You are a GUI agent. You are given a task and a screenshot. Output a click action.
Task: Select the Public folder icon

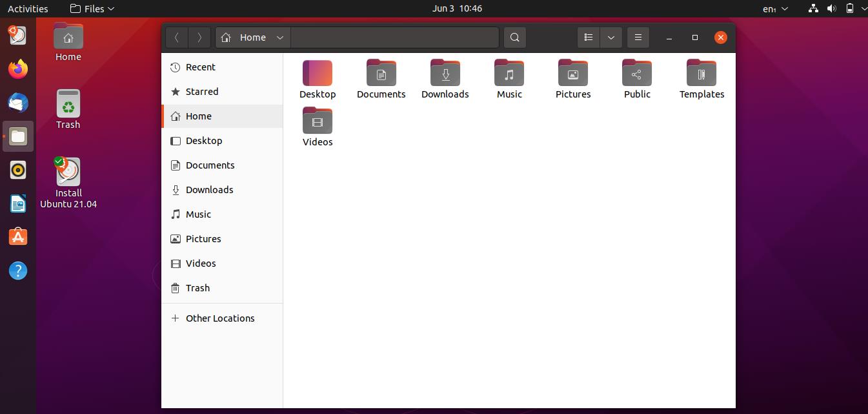pos(637,73)
